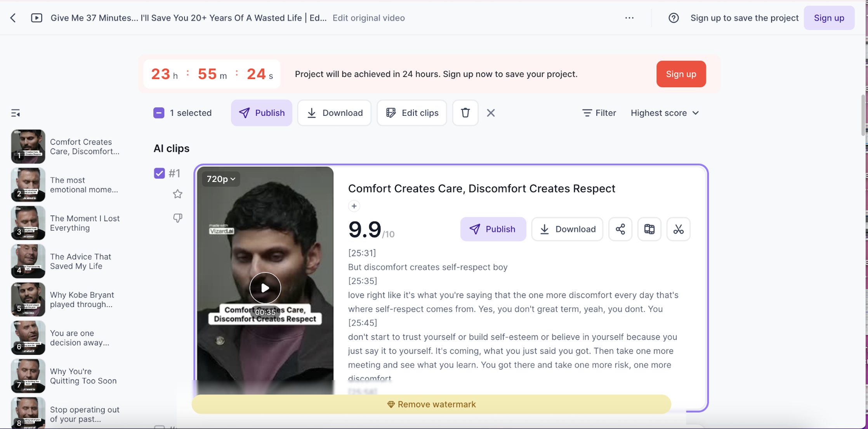This screenshot has width=868, height=429.
Task: Add a tag with the plus icon
Action: click(354, 206)
